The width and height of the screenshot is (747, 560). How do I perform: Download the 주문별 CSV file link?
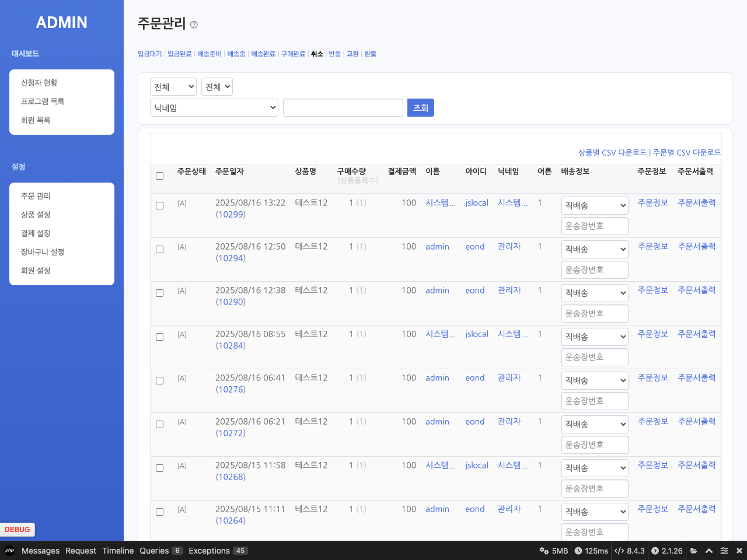(687, 153)
